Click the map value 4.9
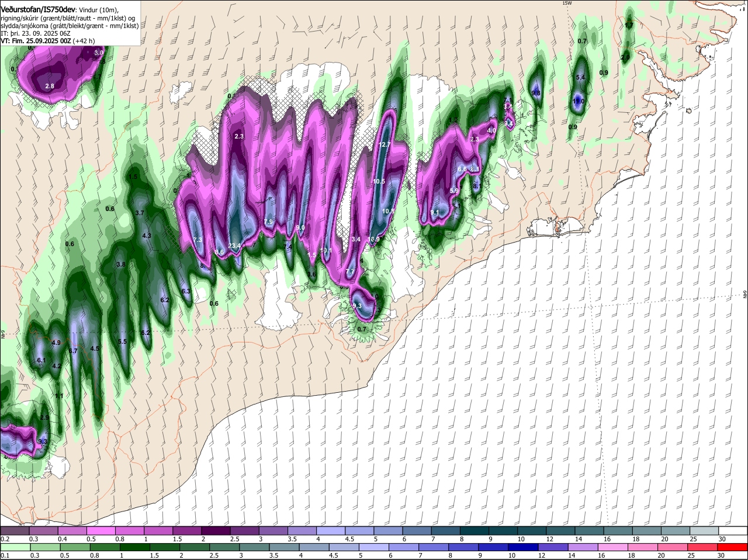The width and height of the screenshot is (748, 560). (x=56, y=343)
